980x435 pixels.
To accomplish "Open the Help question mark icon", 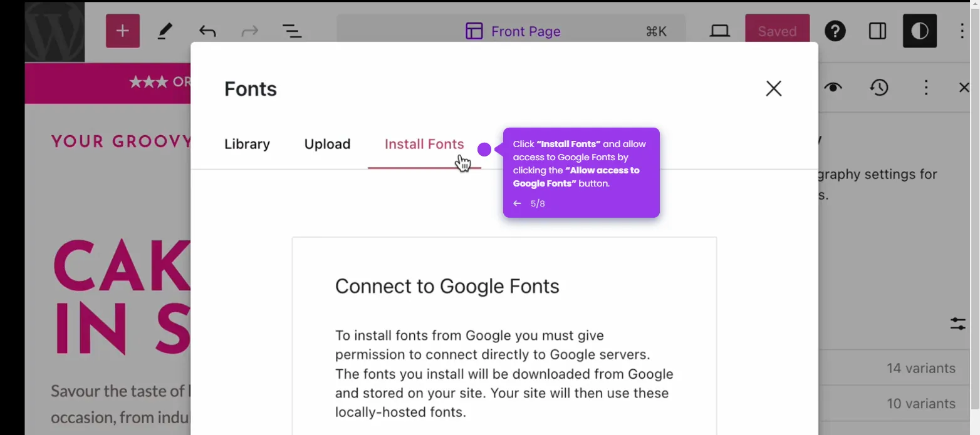I will [x=835, y=31].
